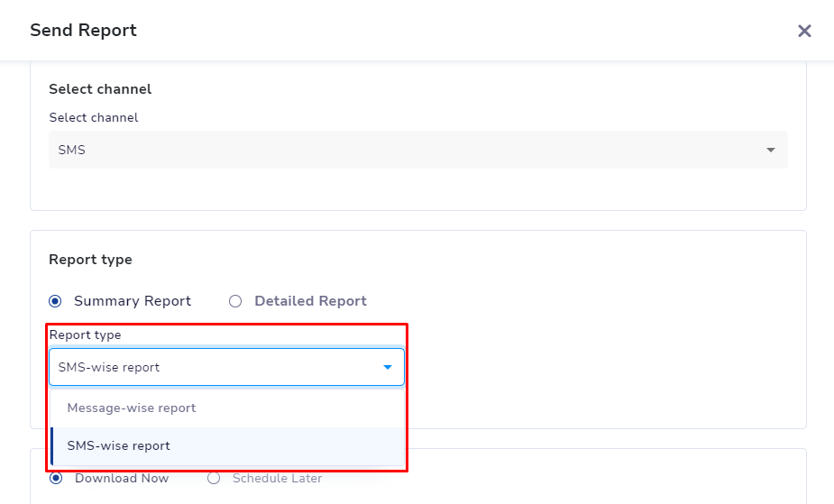Click the bold Report type section heading
Image resolution: width=834 pixels, height=504 pixels.
click(90, 260)
